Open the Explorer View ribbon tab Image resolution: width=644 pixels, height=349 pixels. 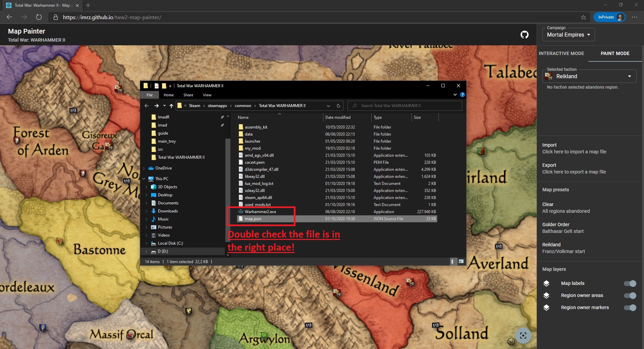tap(207, 95)
